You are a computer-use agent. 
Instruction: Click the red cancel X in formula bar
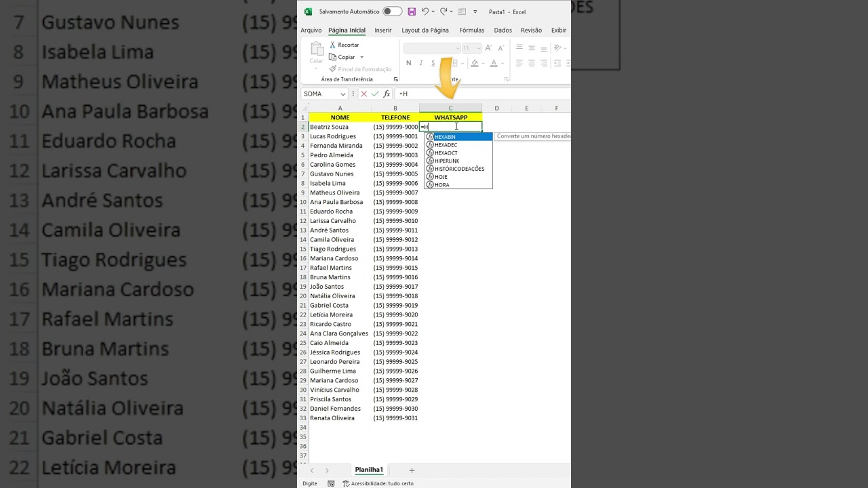[364, 94]
